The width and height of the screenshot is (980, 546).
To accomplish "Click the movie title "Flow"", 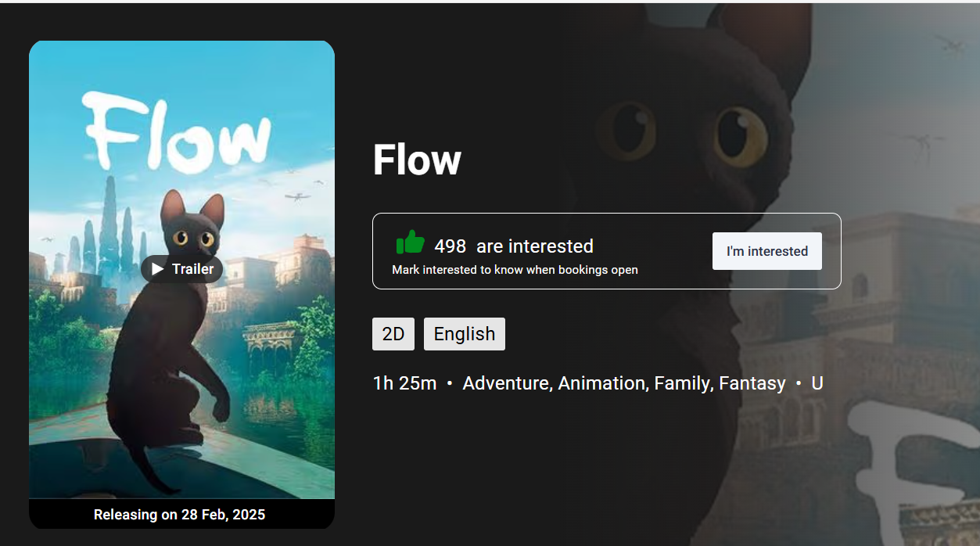I will coord(417,160).
